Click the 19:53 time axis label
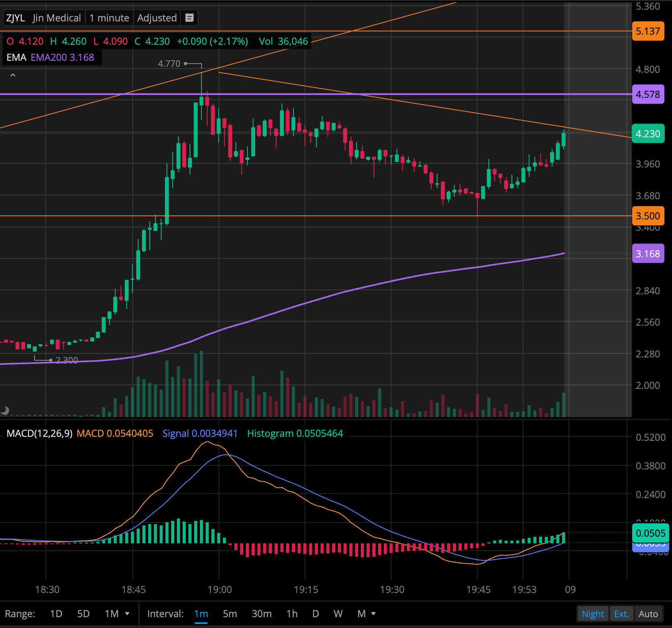The height and width of the screenshot is (628, 672). (x=524, y=589)
